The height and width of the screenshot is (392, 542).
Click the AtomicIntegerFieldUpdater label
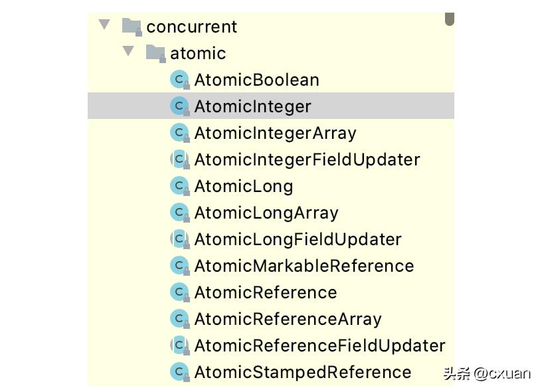pos(307,159)
